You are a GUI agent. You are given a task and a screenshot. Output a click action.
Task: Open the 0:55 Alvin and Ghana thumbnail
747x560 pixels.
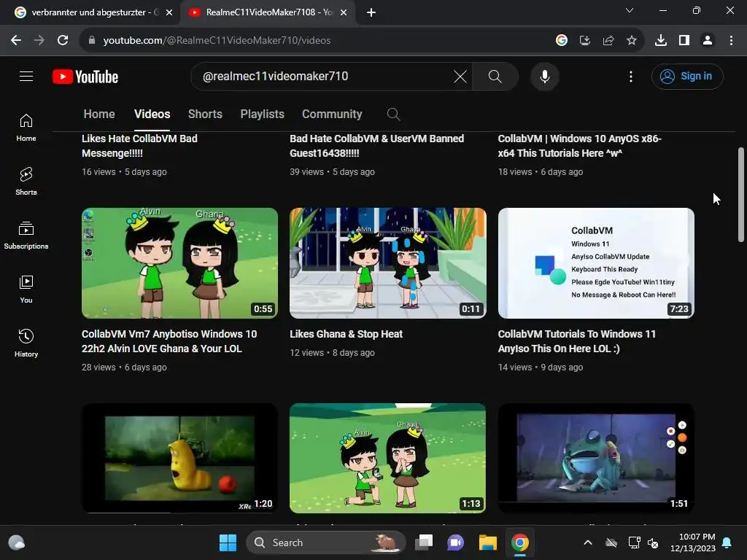point(179,262)
